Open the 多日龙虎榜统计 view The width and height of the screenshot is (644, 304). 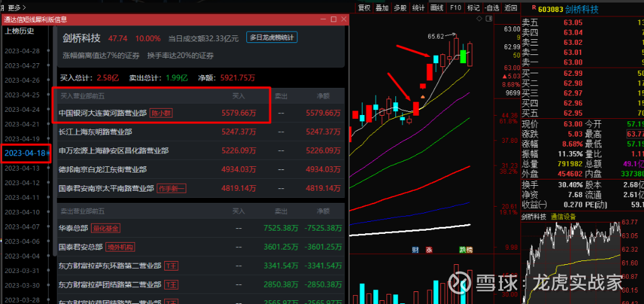(x=271, y=37)
